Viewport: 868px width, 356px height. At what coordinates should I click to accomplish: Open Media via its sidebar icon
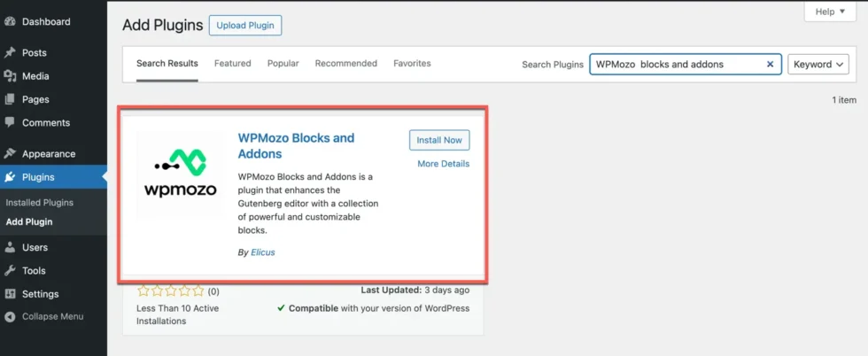pyautogui.click(x=10, y=76)
